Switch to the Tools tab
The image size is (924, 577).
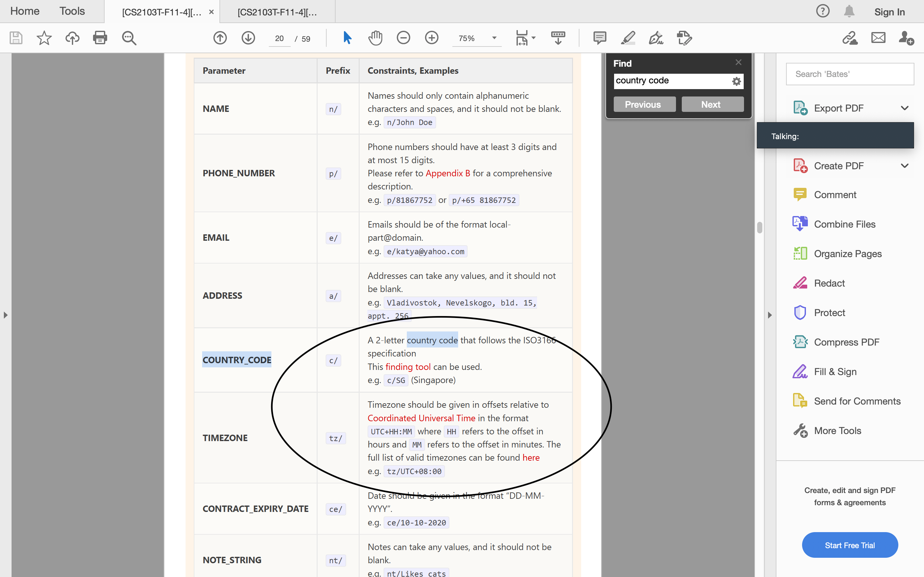coord(72,11)
